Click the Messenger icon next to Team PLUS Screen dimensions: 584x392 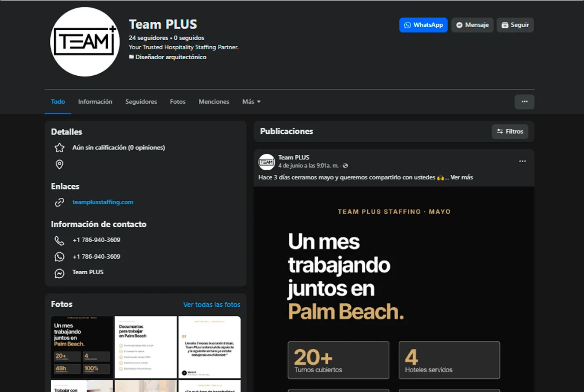59,273
